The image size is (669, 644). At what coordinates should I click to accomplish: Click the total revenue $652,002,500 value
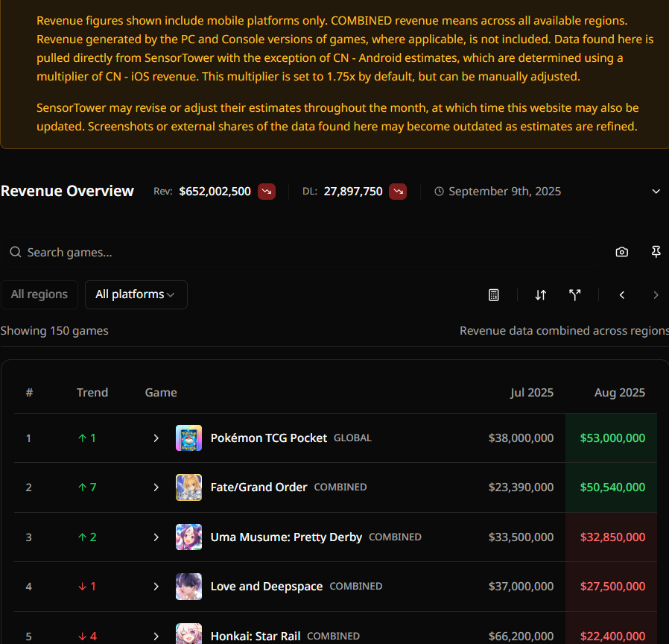pos(215,192)
